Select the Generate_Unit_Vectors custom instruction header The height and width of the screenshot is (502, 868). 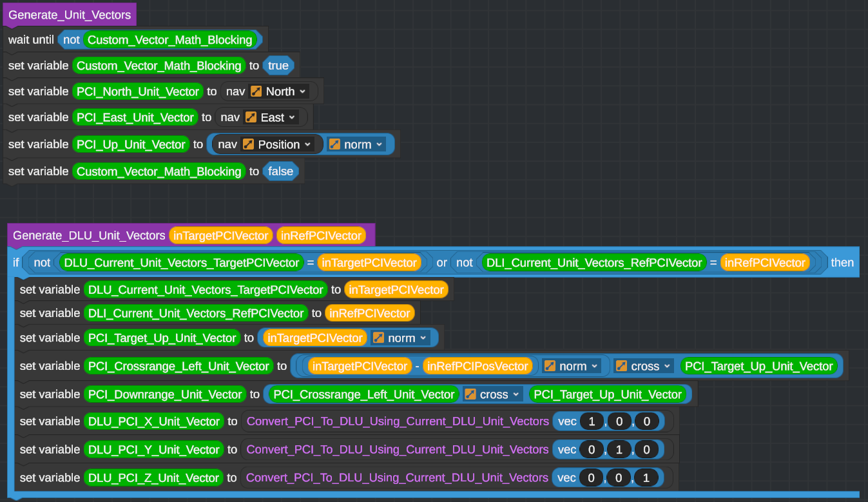70,15
